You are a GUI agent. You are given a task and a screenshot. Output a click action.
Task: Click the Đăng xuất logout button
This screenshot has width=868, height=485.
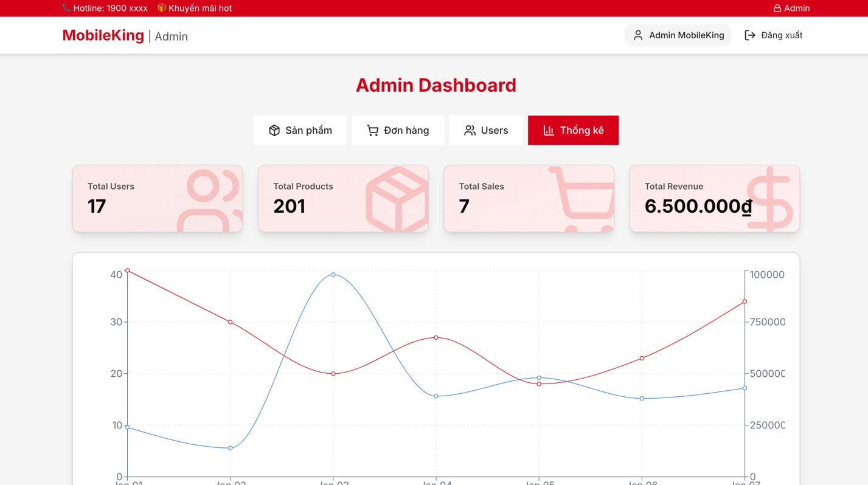click(x=774, y=35)
